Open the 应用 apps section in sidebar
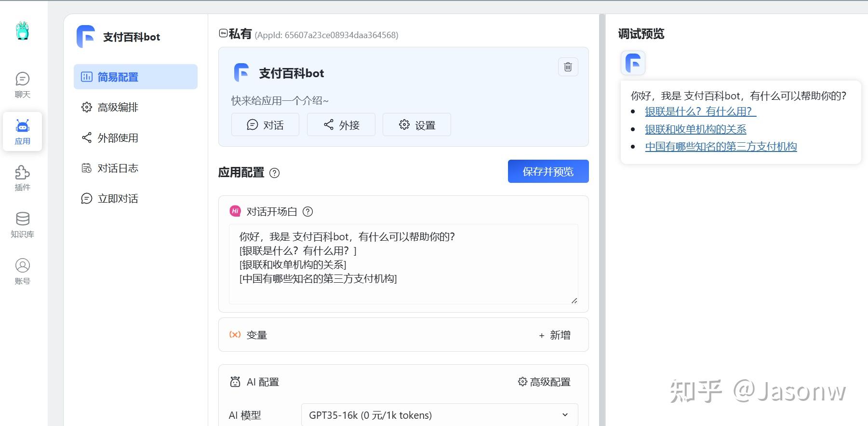 pos(23,132)
